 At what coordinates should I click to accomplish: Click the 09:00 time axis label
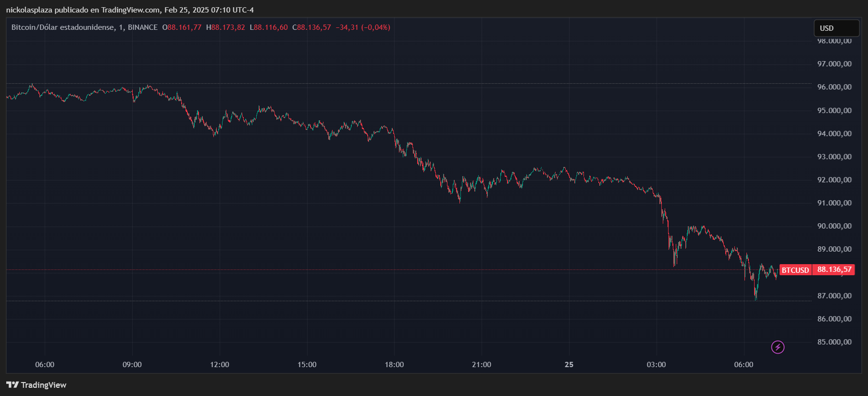pyautogui.click(x=132, y=365)
